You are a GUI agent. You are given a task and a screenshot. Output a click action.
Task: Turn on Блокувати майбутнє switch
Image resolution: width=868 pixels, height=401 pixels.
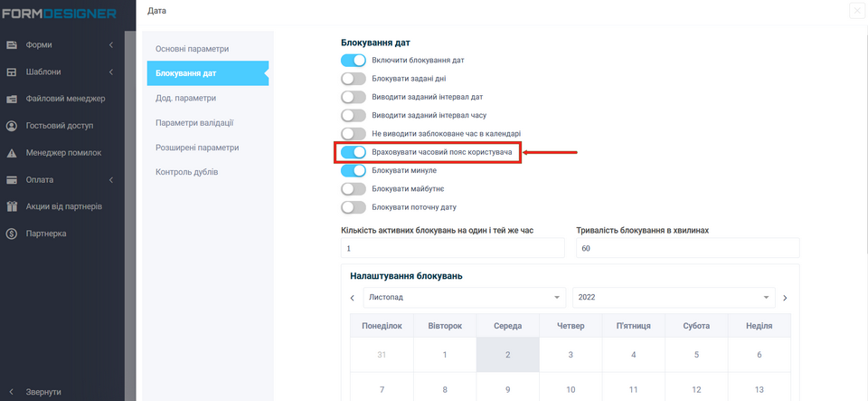[354, 188]
